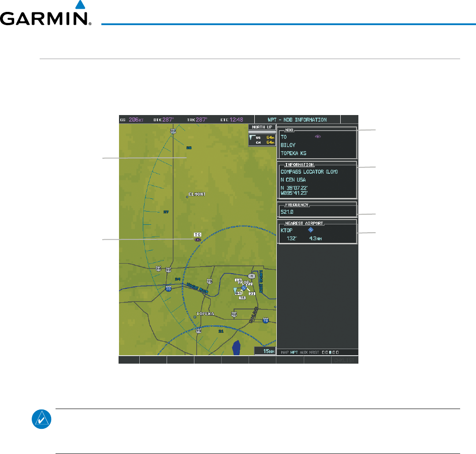476x454 pixels.
Task: Click COMPASS LOCATOR (LOM) type text
Action: [309, 172]
